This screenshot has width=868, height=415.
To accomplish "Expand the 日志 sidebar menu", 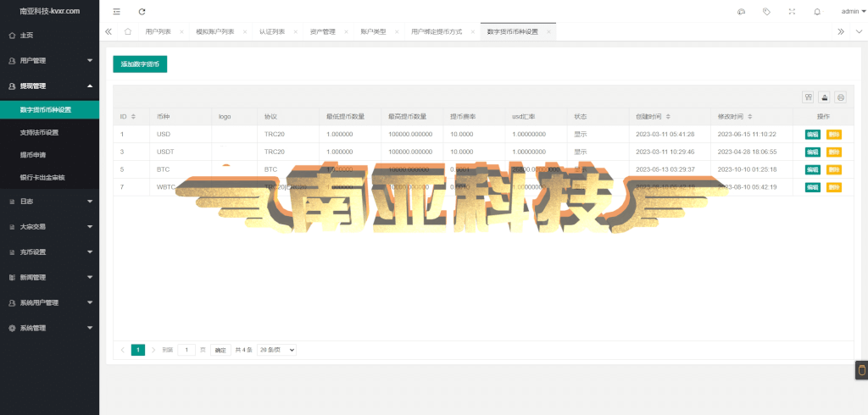I will [49, 202].
